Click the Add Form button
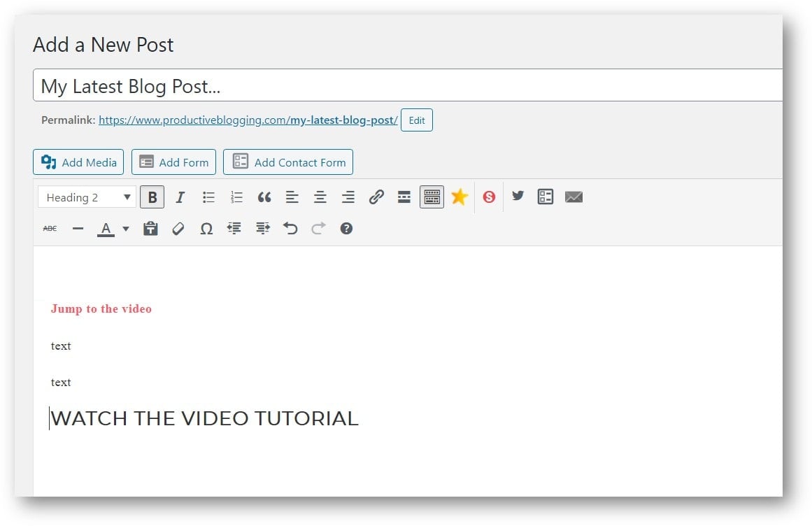The height and width of the screenshot is (526, 812). point(173,162)
